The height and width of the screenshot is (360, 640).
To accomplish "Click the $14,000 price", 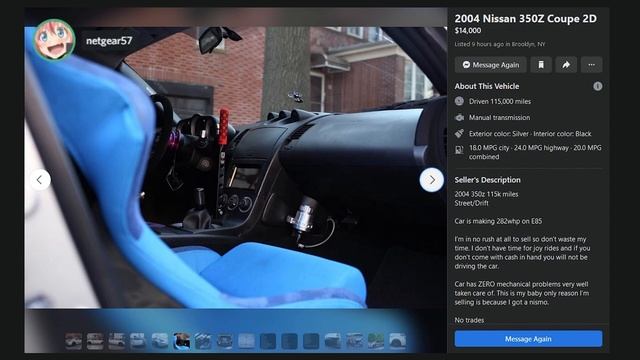I will [x=468, y=31].
